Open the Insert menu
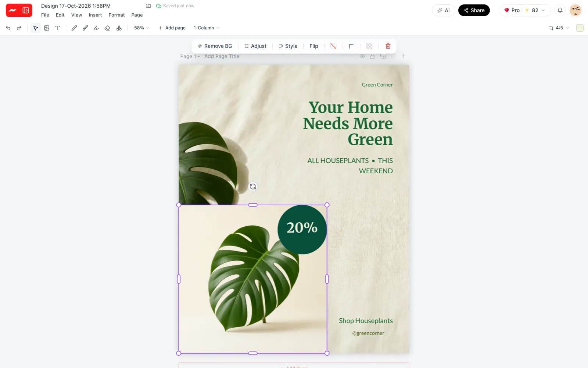Viewport: 588px width, 368px height. [x=95, y=15]
